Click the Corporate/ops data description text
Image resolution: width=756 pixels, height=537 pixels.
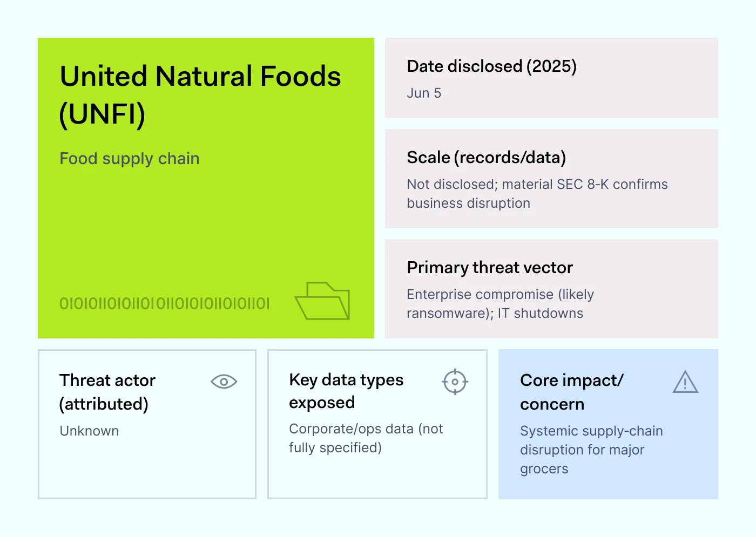366,438
